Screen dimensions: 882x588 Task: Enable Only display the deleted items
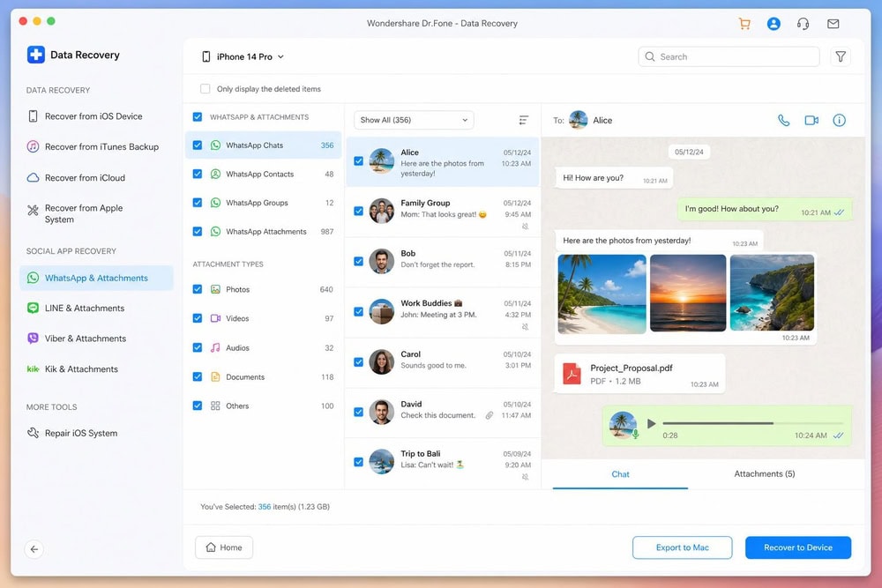point(206,89)
